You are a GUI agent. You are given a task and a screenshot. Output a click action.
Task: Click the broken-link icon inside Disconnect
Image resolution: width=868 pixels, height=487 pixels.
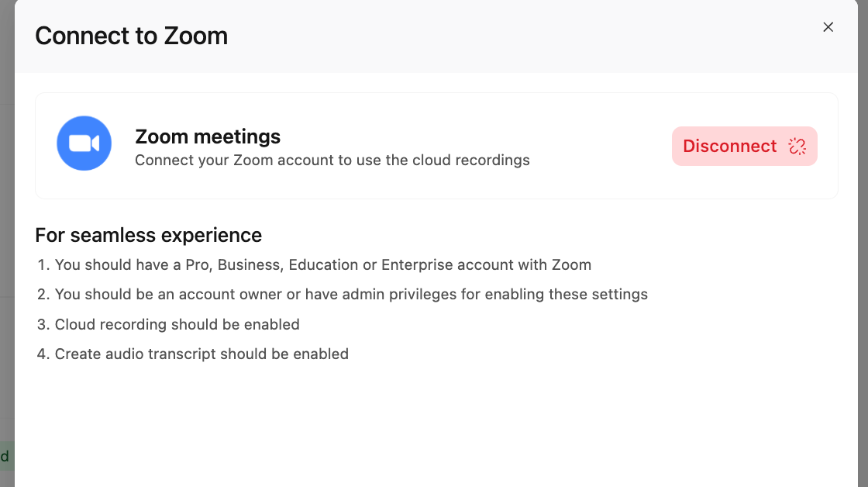click(x=797, y=147)
